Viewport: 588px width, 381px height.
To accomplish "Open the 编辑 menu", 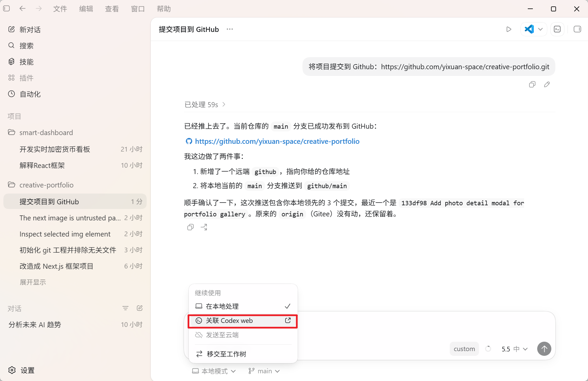I will pos(86,9).
